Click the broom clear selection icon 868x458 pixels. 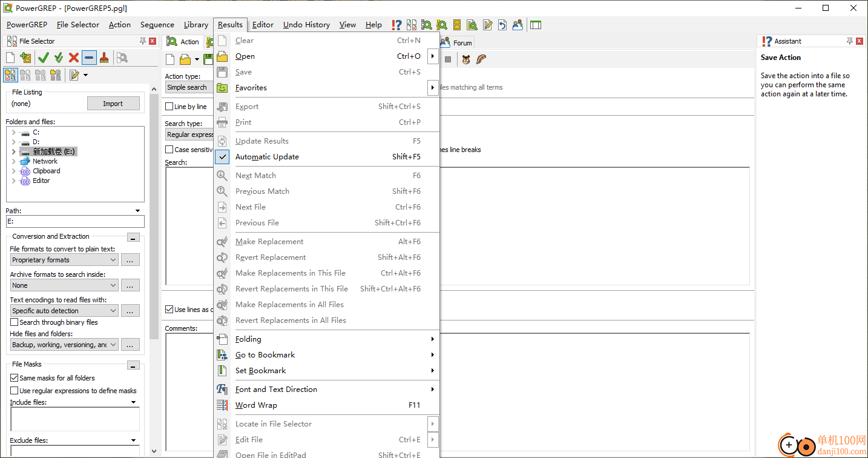tap(104, 58)
